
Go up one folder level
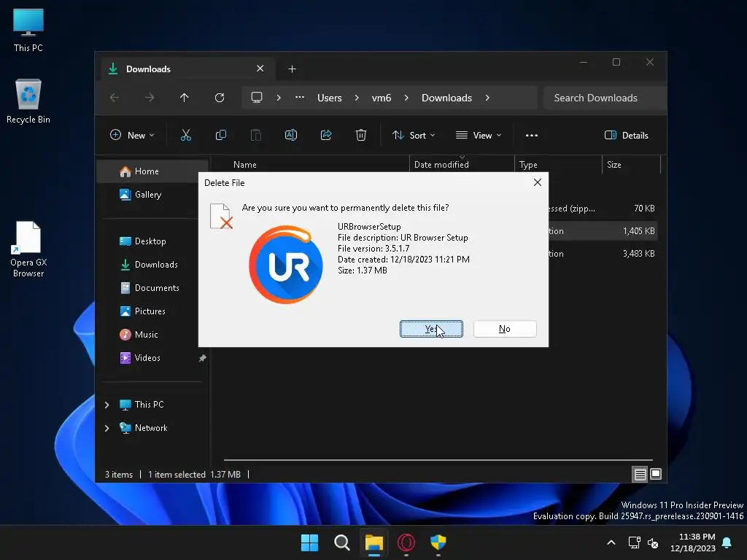pyautogui.click(x=185, y=98)
